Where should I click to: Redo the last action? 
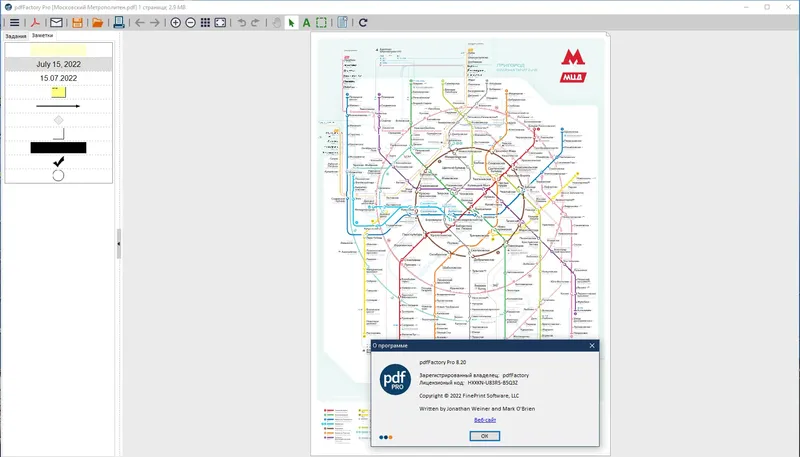(255, 22)
